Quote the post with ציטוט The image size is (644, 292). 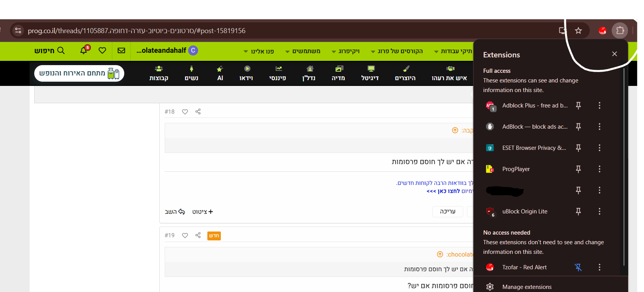[x=203, y=212]
